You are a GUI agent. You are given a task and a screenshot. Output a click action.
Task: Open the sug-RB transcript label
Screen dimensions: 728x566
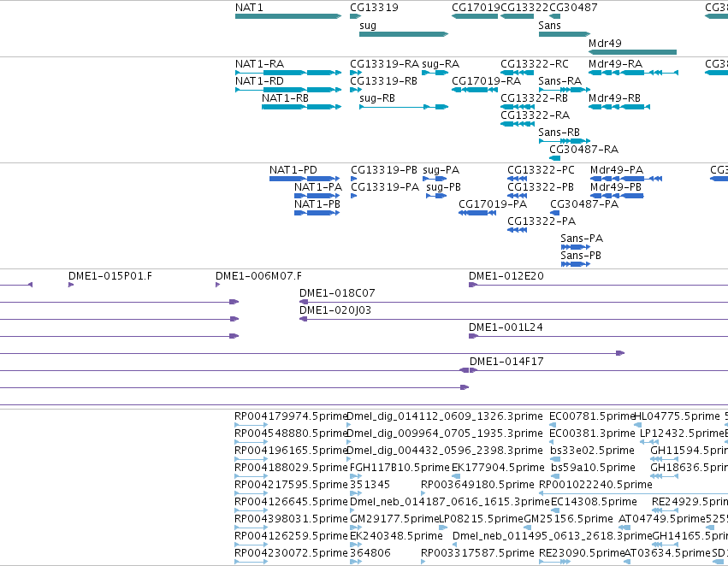377,98
